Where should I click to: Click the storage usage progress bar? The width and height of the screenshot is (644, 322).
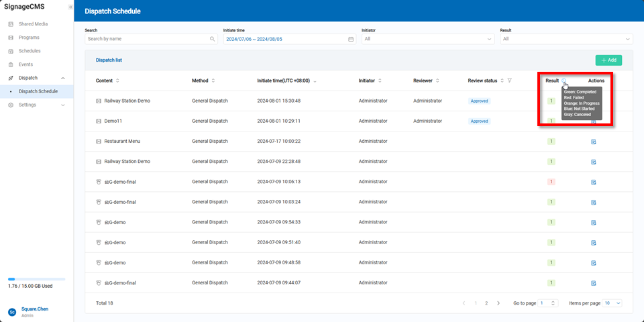click(36, 279)
